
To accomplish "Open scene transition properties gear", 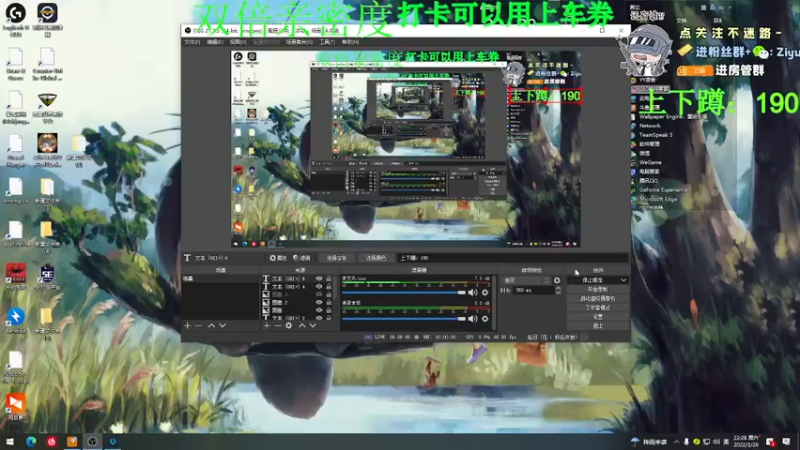I will 557,281.
